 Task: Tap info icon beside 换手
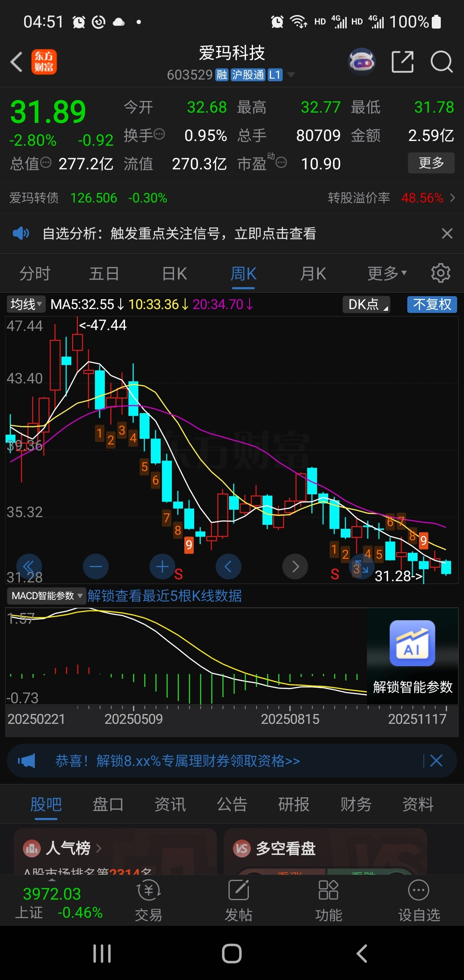[159, 134]
